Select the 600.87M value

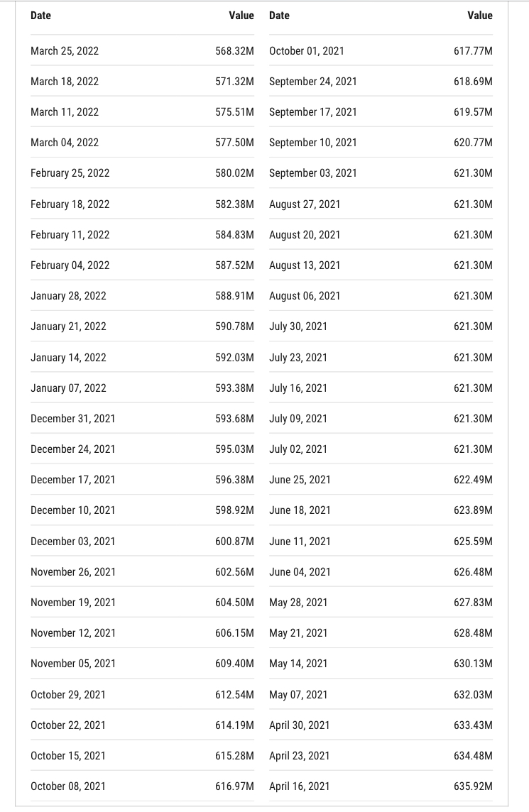tap(235, 541)
